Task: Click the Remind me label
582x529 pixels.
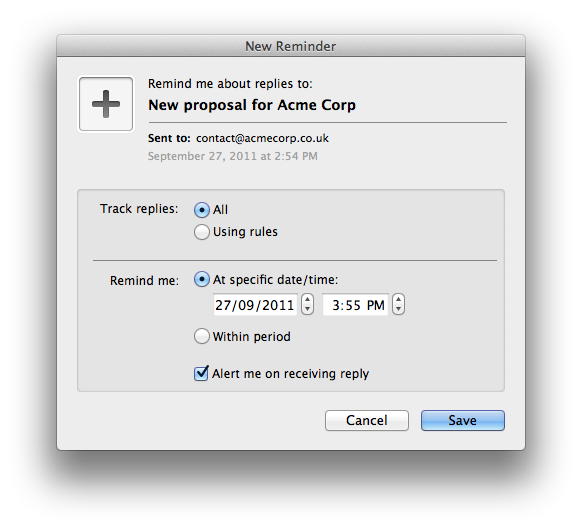Action: pos(144,281)
